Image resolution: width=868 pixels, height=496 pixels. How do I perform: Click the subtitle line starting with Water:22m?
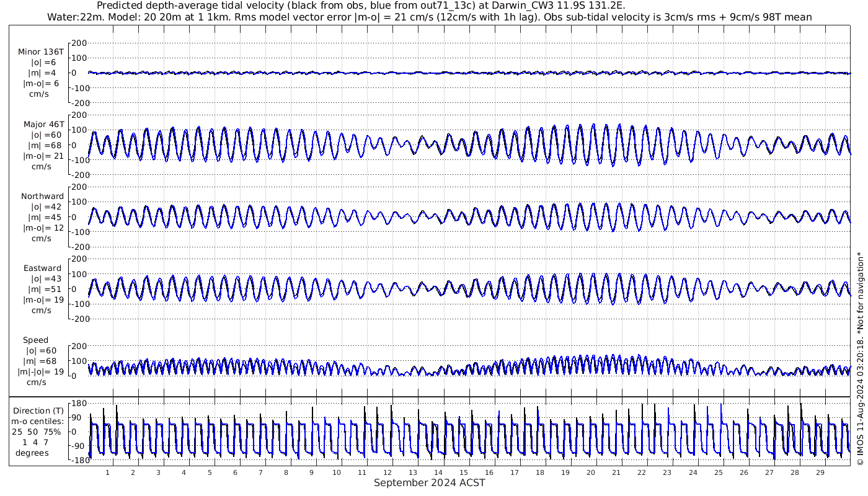point(429,17)
